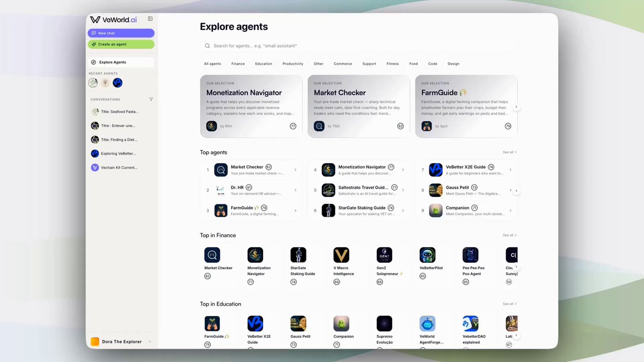644x362 pixels.
Task: Expand Dora The Explorer account menu
Action: coord(150,342)
